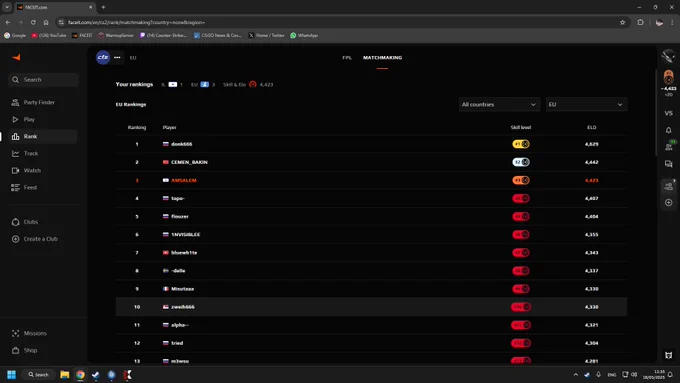Click the gold #1 skill level badge
The image size is (680, 383).
[x=521, y=144]
